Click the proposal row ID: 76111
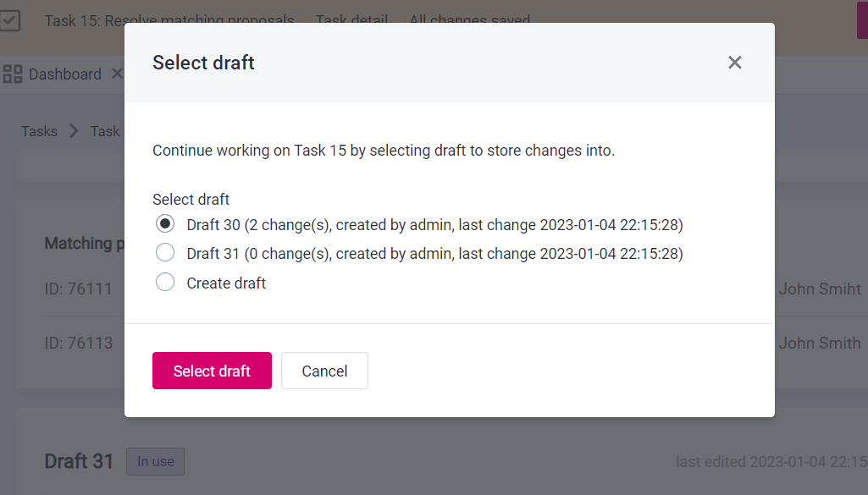868x495 pixels. pyautogui.click(x=78, y=289)
